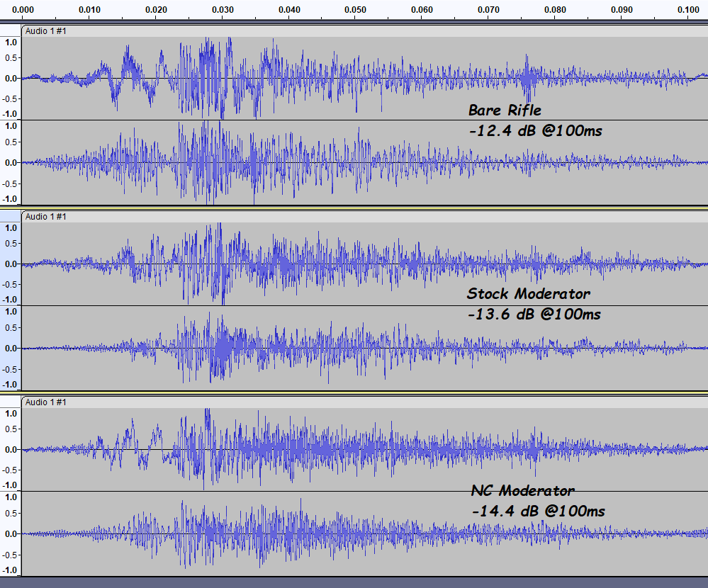Click the first track's upper channel vertical scale
The height and width of the screenshot is (588, 708).
point(11,78)
